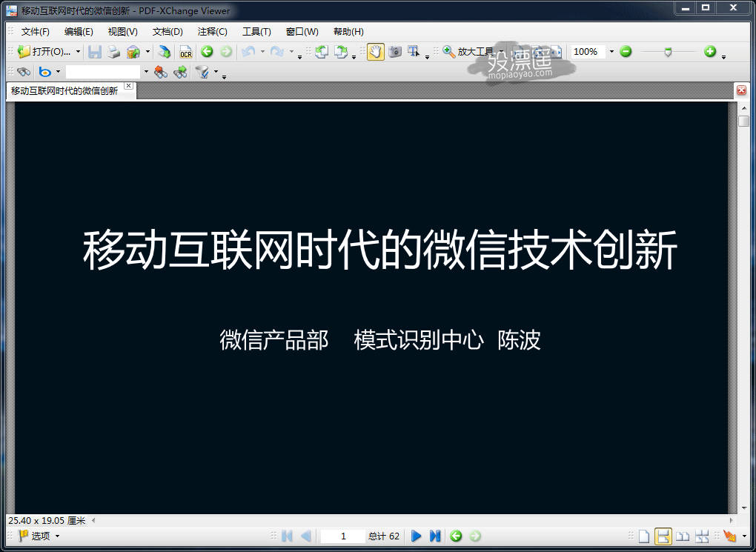
Task: Select the Select Text tool
Action: (414, 52)
